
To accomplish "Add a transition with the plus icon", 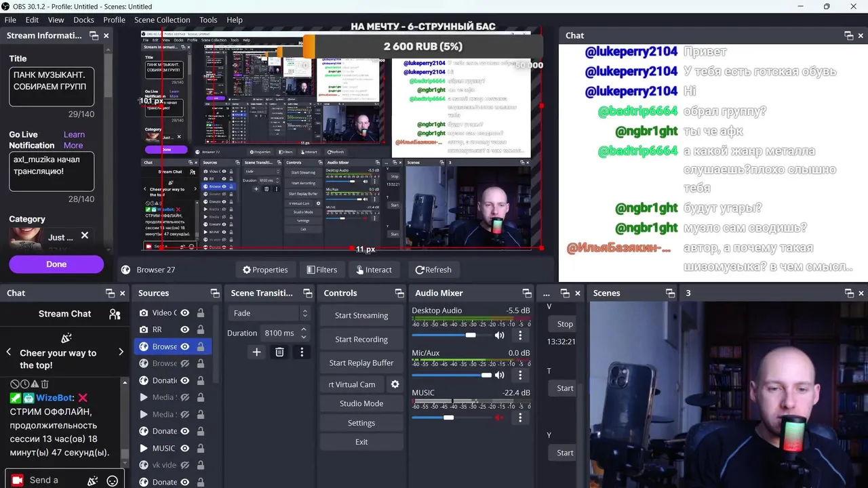I will (x=256, y=352).
